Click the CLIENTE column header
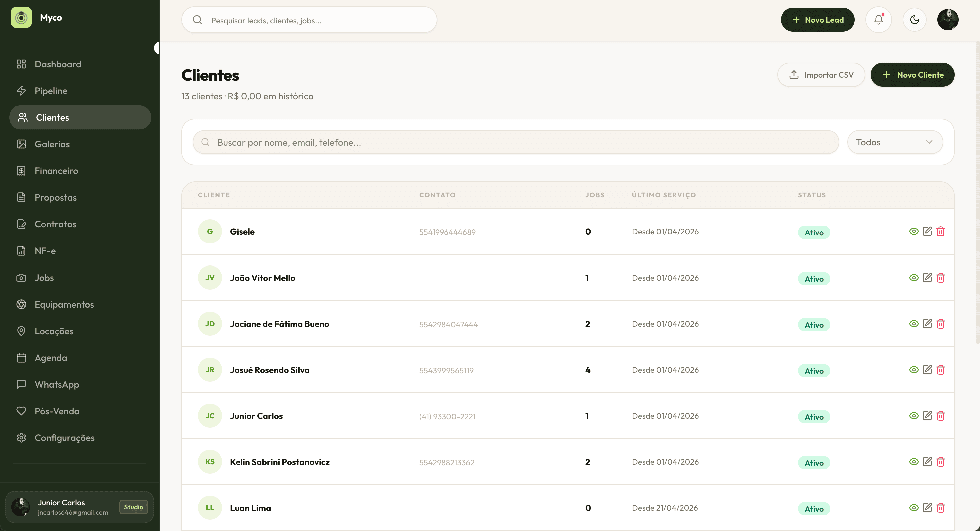 pos(214,195)
